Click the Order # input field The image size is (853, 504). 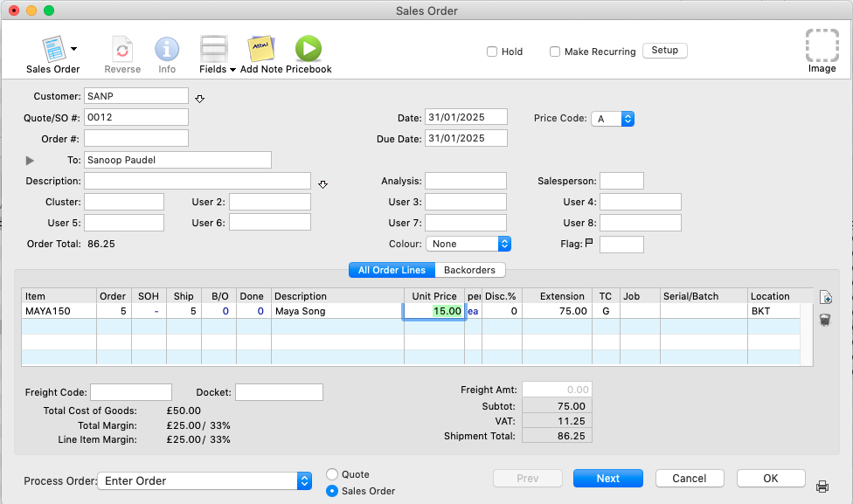(x=136, y=138)
